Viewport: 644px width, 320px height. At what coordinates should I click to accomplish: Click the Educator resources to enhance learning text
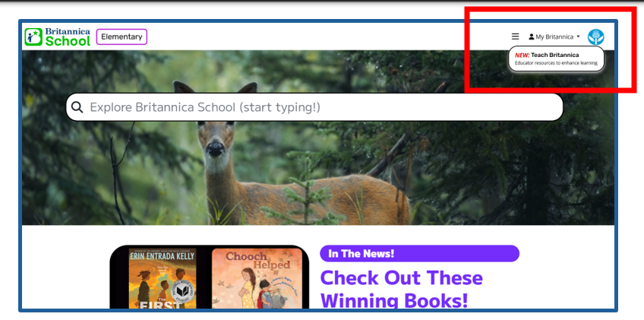click(x=556, y=63)
